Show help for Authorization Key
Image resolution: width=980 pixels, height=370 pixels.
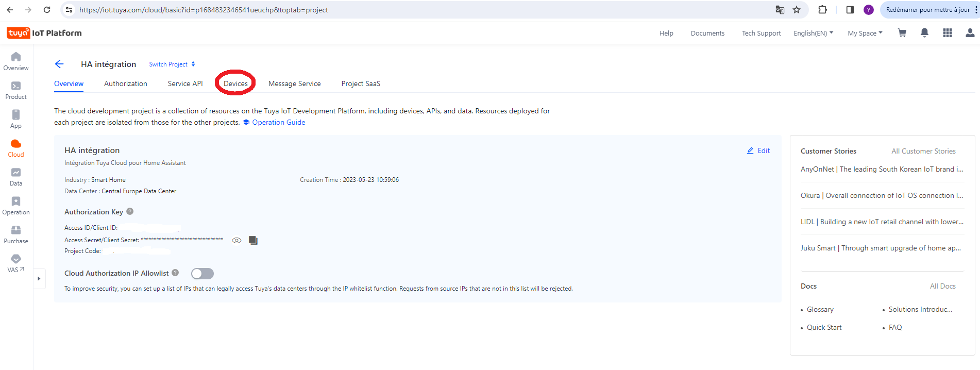130,211
